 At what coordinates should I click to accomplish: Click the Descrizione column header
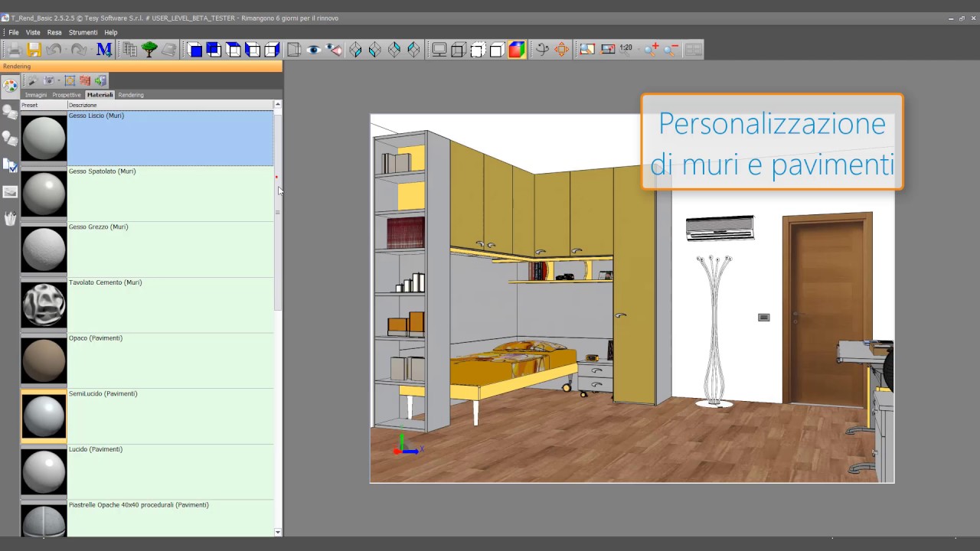tap(170, 105)
